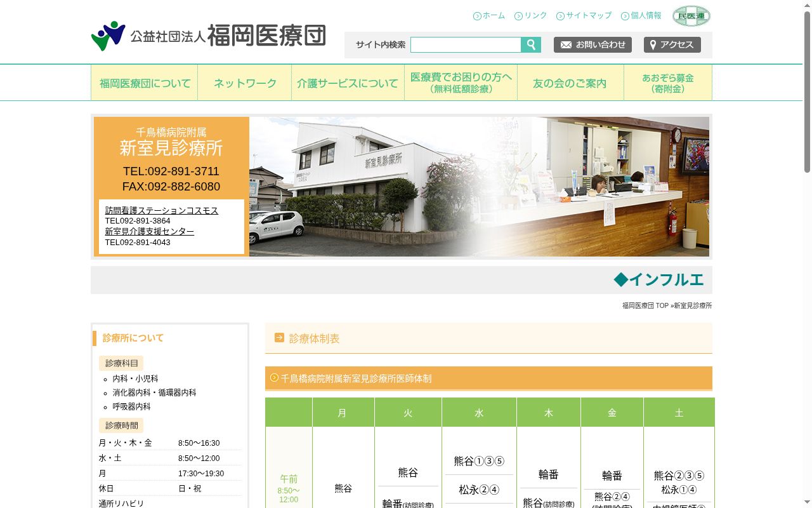The image size is (812, 508).
Task: Open the サイトマップ link
Action: tap(589, 16)
